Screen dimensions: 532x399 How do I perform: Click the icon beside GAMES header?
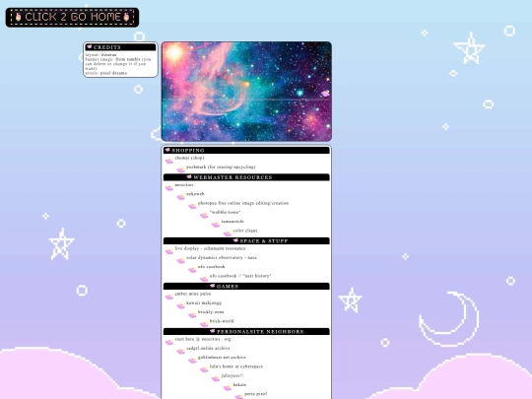click(213, 286)
